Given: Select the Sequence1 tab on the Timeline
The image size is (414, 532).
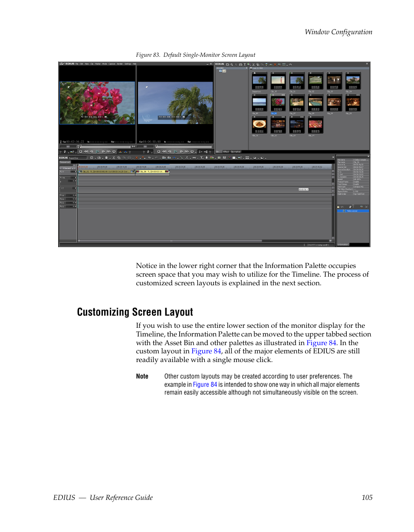Looking at the screenshot, I should [x=65, y=162].
